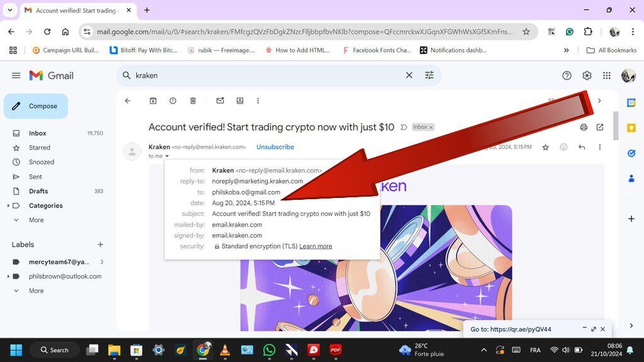The image size is (644, 362).
Task: Open Google Keep side panel
Action: (631, 128)
